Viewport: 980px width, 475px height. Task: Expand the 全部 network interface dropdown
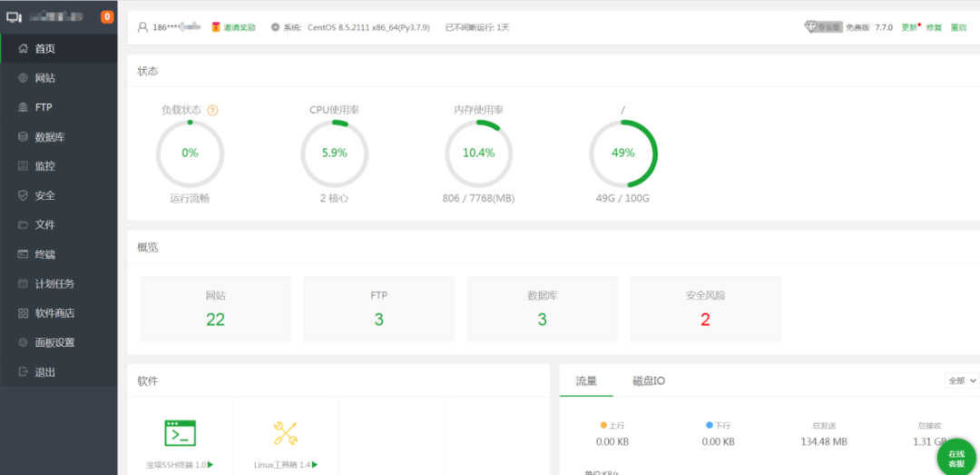[x=962, y=381]
